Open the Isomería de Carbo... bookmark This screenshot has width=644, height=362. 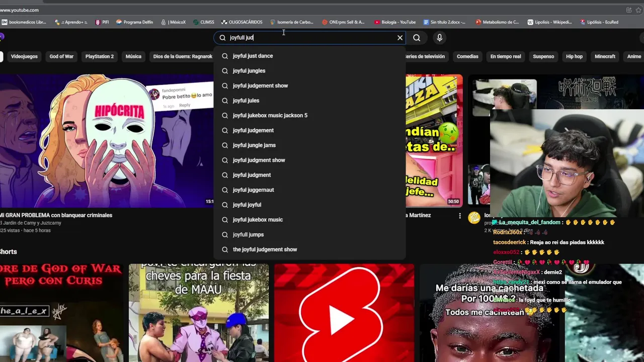tap(292, 22)
